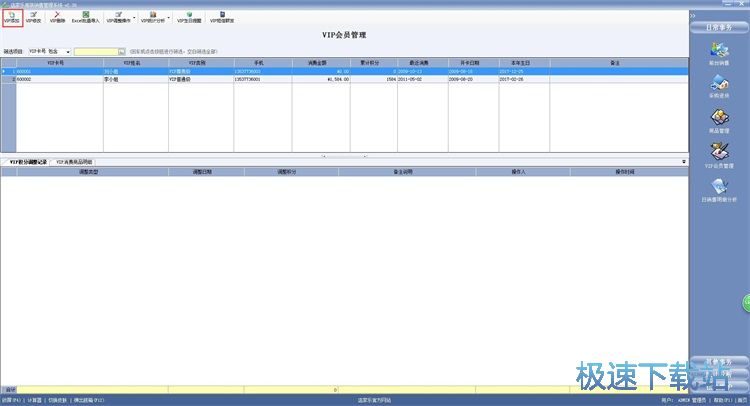Open Excel批量导入 import tool

87,16
